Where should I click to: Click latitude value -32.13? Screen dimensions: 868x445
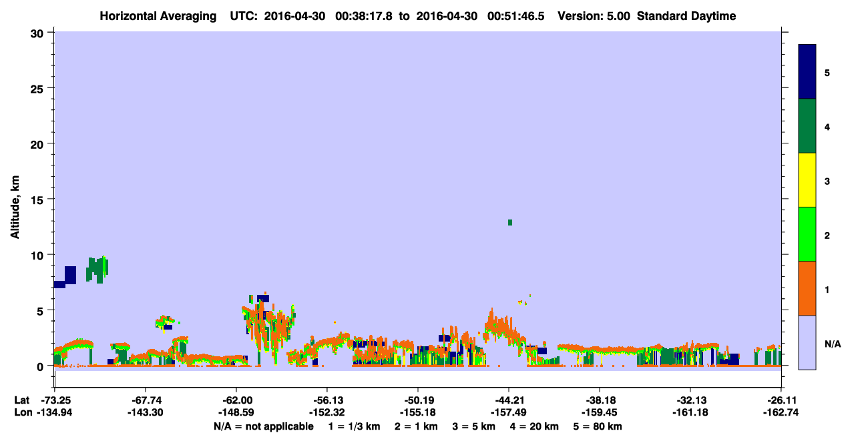point(690,400)
